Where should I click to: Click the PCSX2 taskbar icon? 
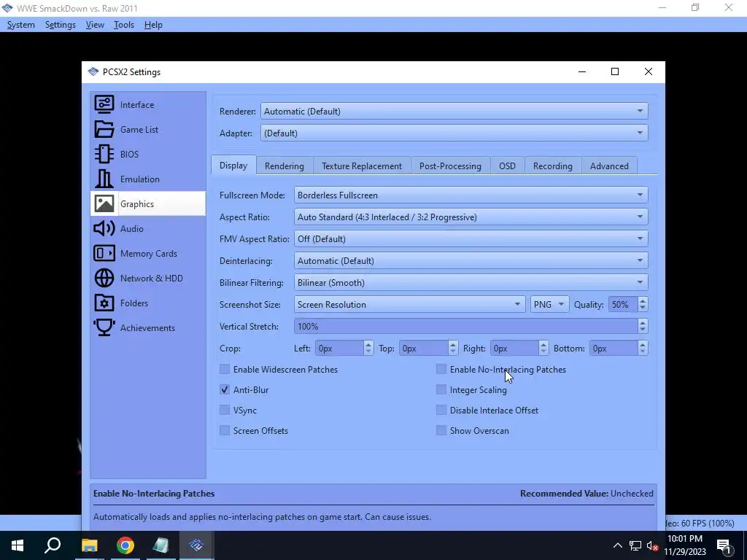(196, 545)
